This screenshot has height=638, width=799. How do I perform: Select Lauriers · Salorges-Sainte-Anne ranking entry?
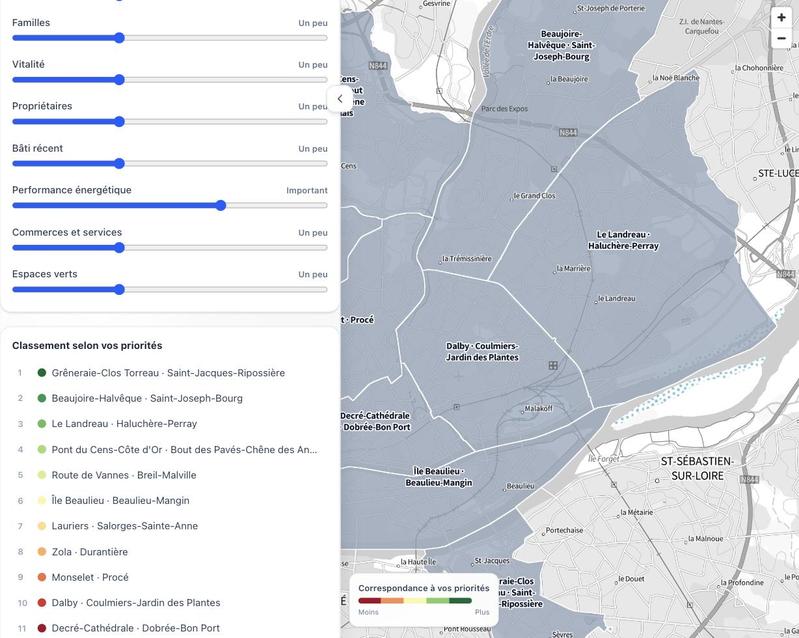coord(170,526)
